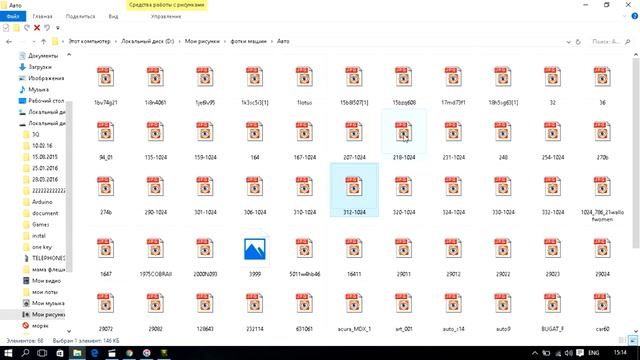Screen dimensions: 640x360
Task: Select the file named 32
Action: tap(553, 86)
